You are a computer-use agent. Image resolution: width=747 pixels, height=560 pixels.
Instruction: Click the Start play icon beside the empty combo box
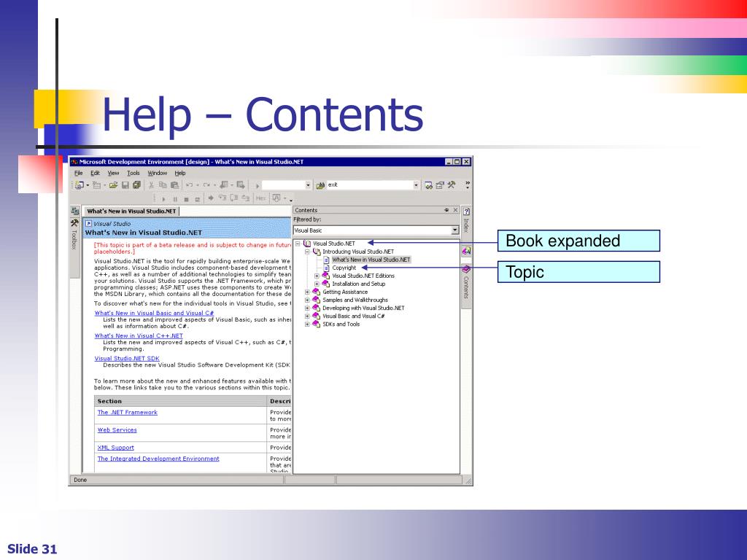point(258,185)
